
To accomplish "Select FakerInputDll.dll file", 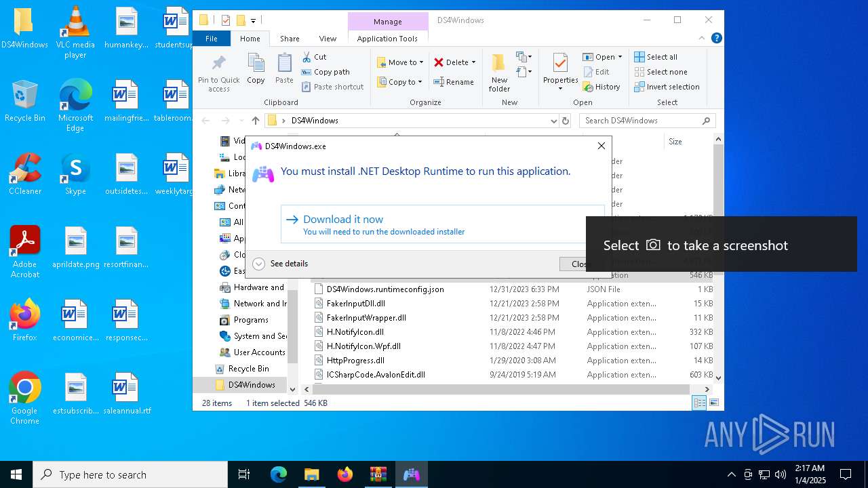I will click(x=355, y=304).
